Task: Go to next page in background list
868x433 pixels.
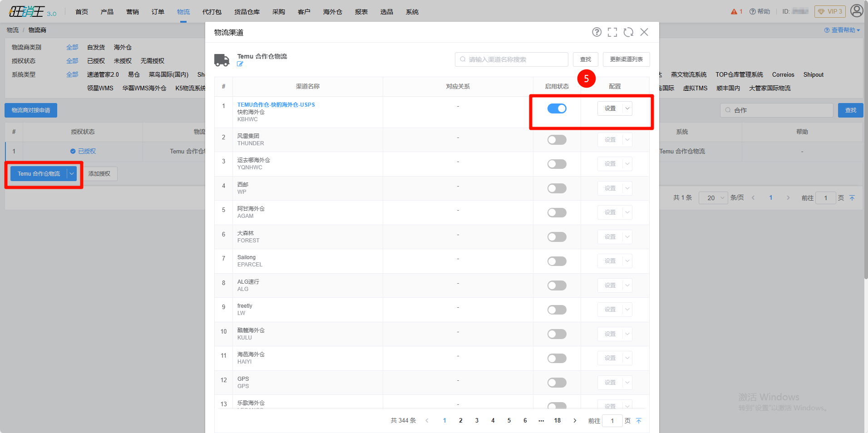Action: tap(788, 198)
